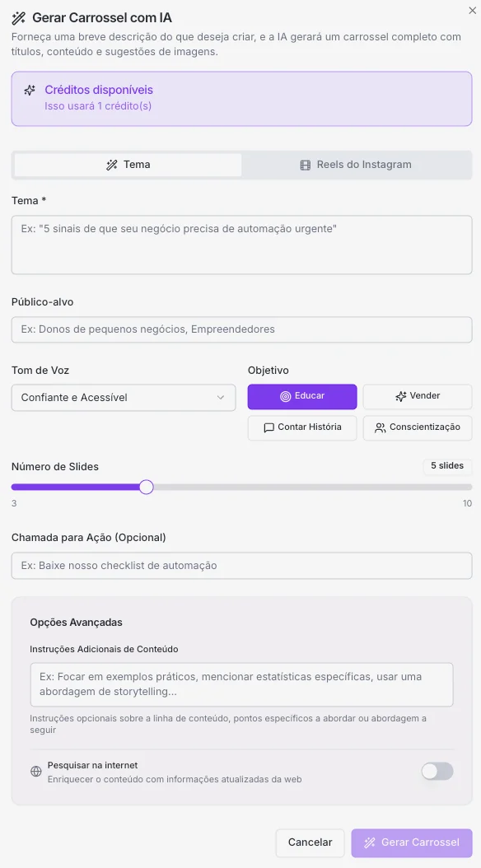Open the Tom de Voz dropdown

[x=123, y=397]
